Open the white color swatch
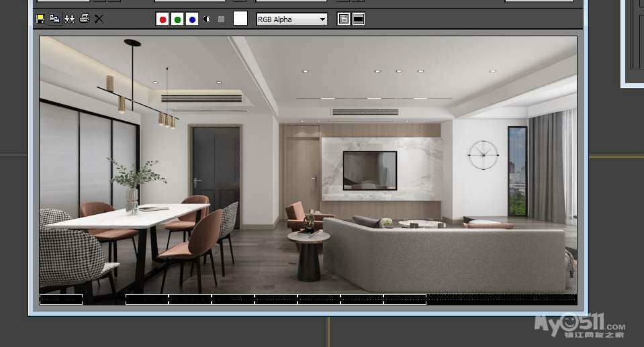 240,18
